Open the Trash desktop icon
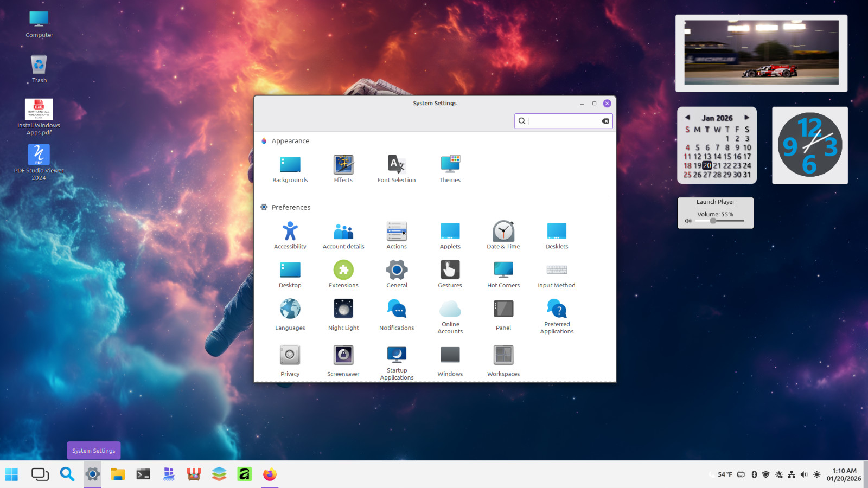Screen dimensions: 868x488 tap(39, 69)
